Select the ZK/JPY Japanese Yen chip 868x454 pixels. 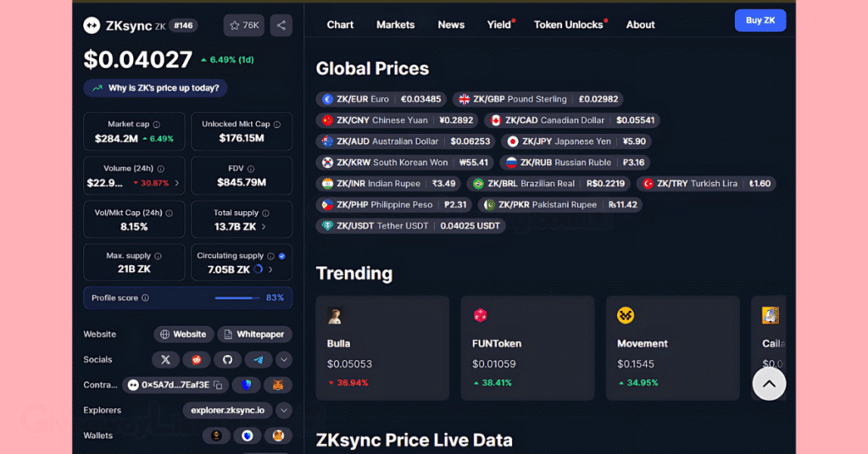pos(576,141)
